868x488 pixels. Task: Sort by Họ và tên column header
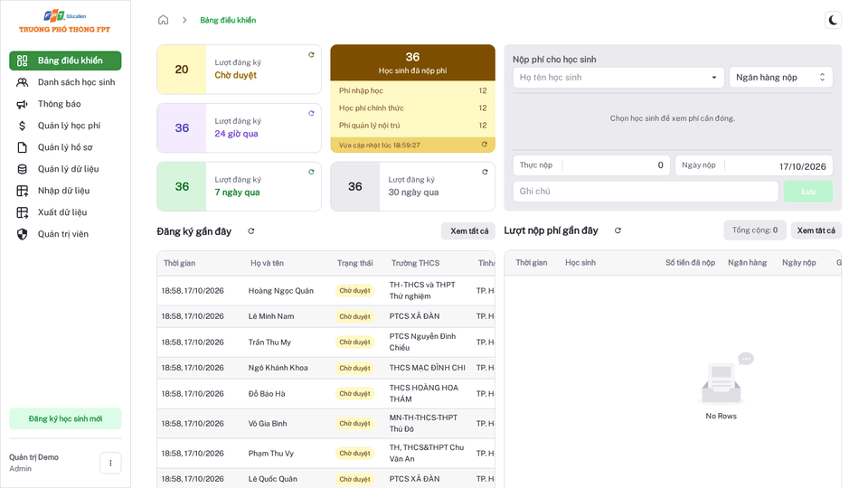[267, 263]
